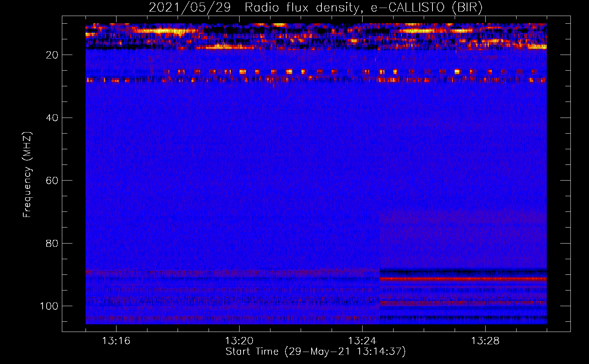Image resolution: width=589 pixels, height=364 pixels.
Task: Click the 40 MHz frequency tick label
Action: (52, 118)
